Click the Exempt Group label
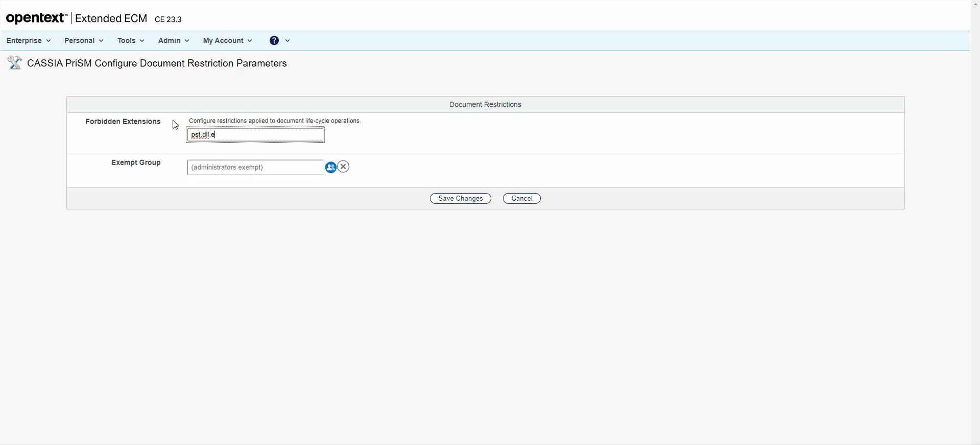The image size is (980, 445). point(136,162)
